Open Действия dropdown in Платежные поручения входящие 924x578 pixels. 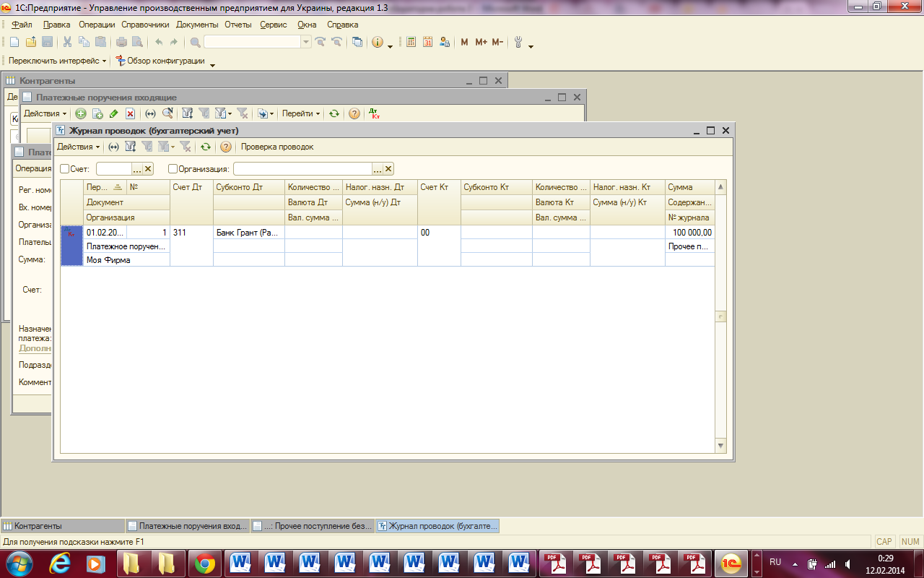45,113
